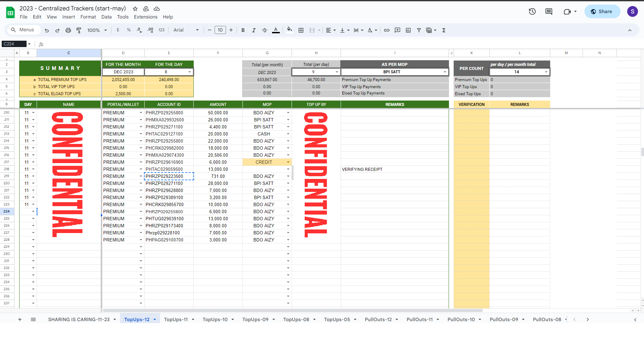
Task: Click the increase decimal places icon
Action: 151,30
